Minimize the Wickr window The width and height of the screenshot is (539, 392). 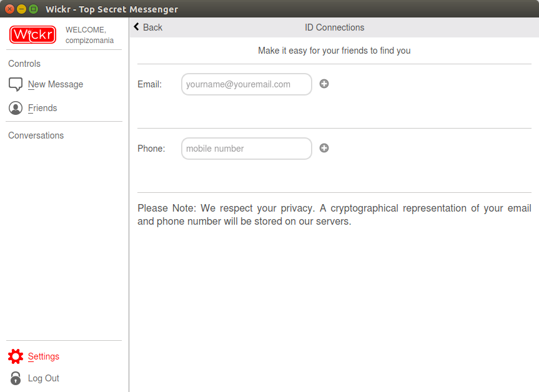pos(21,9)
